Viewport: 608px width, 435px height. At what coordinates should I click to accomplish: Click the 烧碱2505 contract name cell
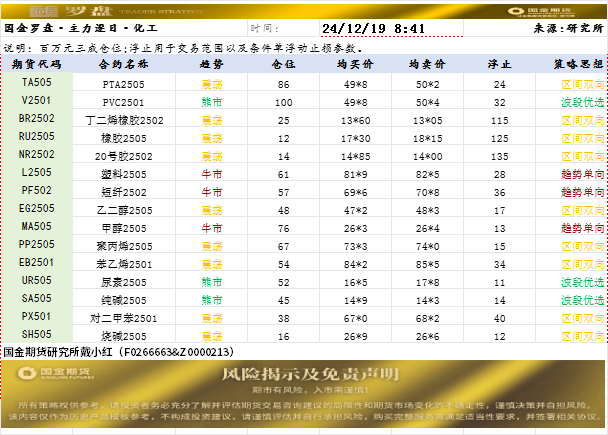[x=124, y=336]
